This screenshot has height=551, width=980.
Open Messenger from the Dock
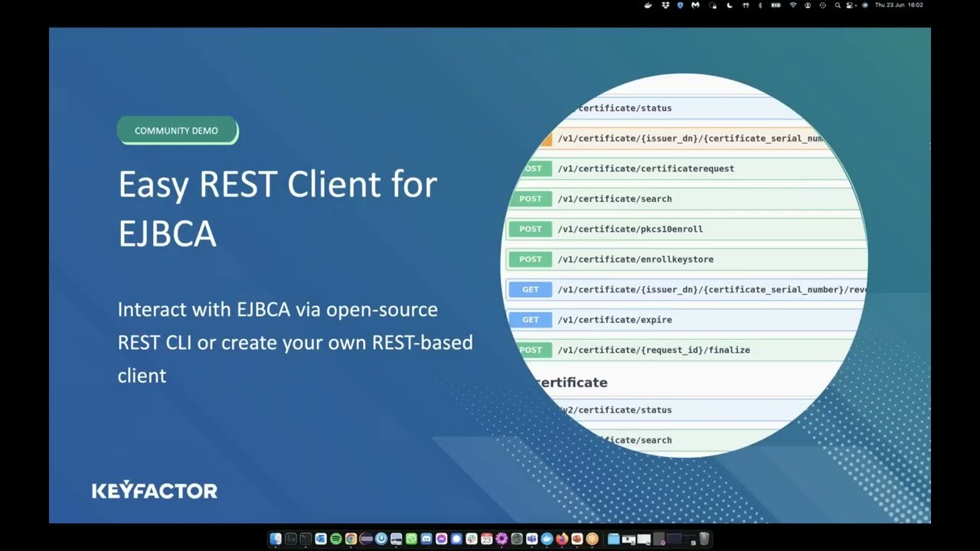point(441,539)
